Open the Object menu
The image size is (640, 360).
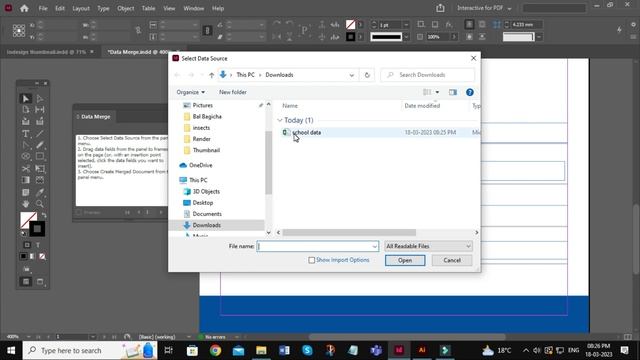point(125,8)
